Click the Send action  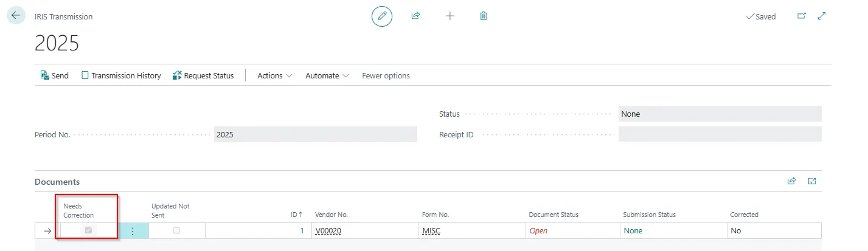[x=54, y=76]
